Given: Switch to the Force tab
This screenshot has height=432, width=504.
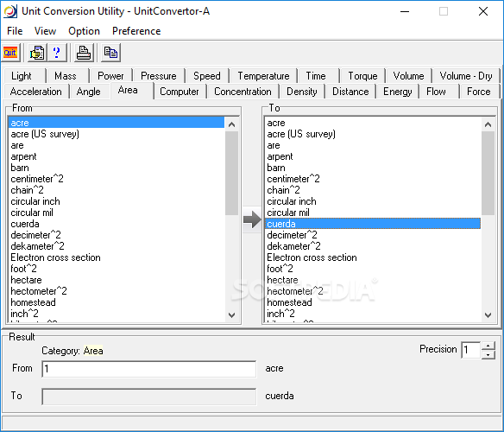Looking at the screenshot, I should point(479,92).
